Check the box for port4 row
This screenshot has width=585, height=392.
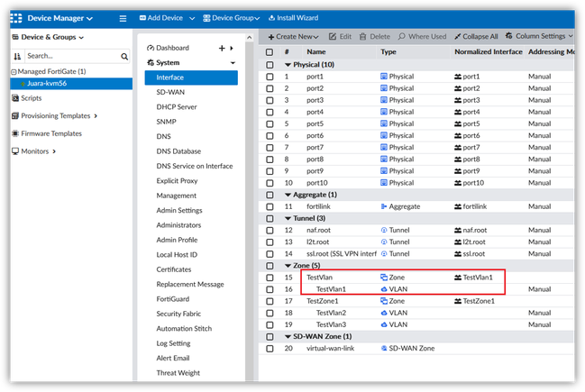[270, 113]
